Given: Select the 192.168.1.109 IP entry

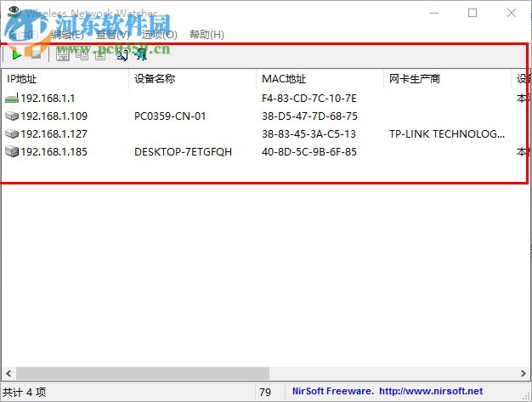Looking at the screenshot, I should (54, 116).
